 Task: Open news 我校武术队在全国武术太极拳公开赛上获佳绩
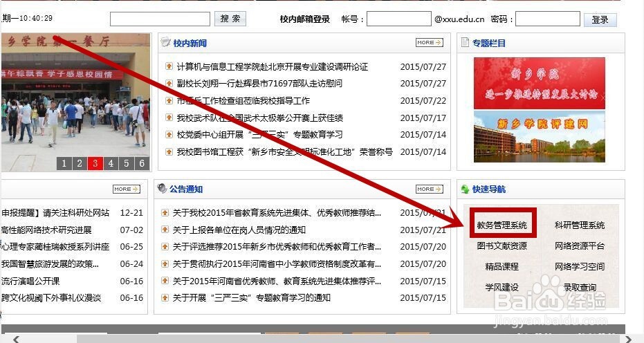click(259, 118)
